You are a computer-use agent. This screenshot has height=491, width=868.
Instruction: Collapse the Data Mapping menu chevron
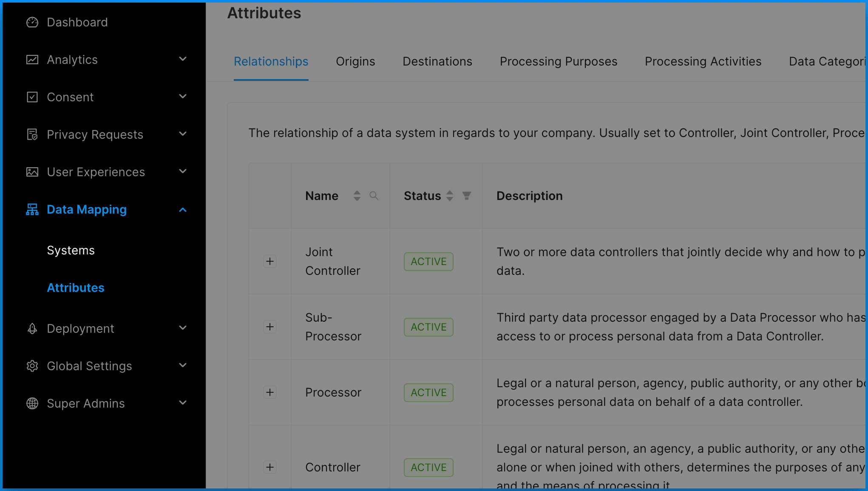(183, 210)
